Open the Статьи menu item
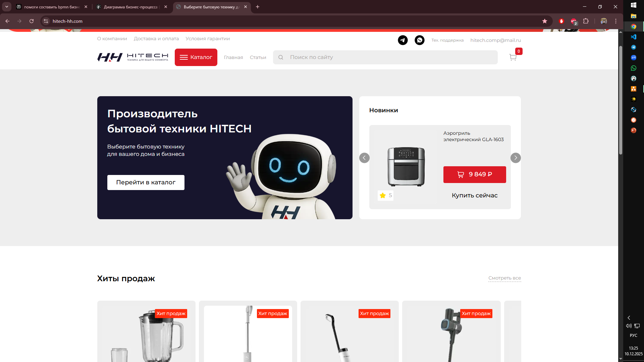 [258, 57]
